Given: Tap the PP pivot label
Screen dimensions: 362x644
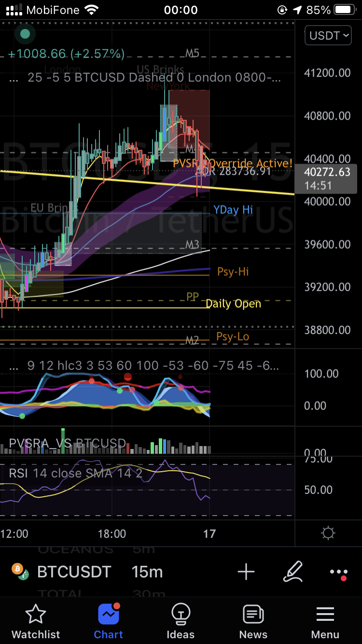Looking at the screenshot, I should pos(193,296).
